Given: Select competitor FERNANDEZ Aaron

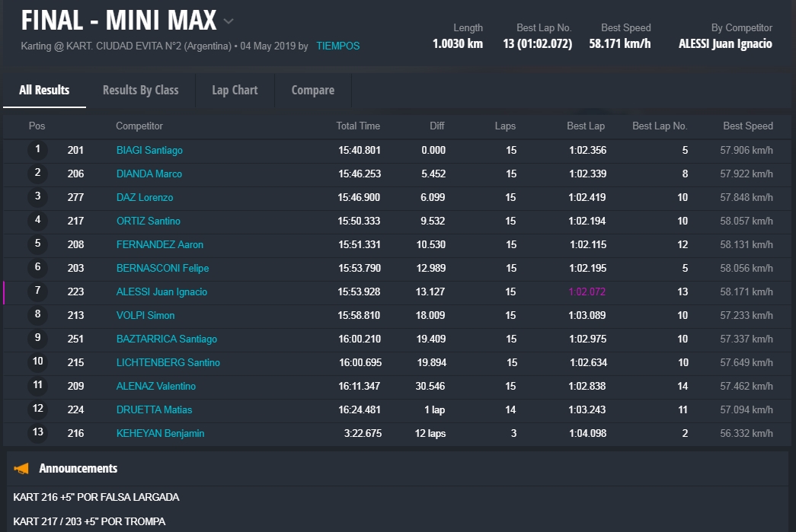Looking at the screenshot, I should (160, 245).
